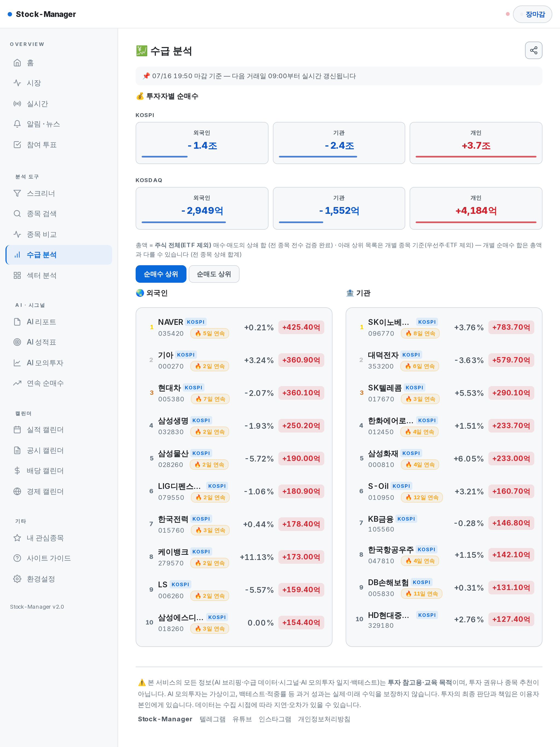Select 경제 캘린더 in the sidebar

(59, 491)
